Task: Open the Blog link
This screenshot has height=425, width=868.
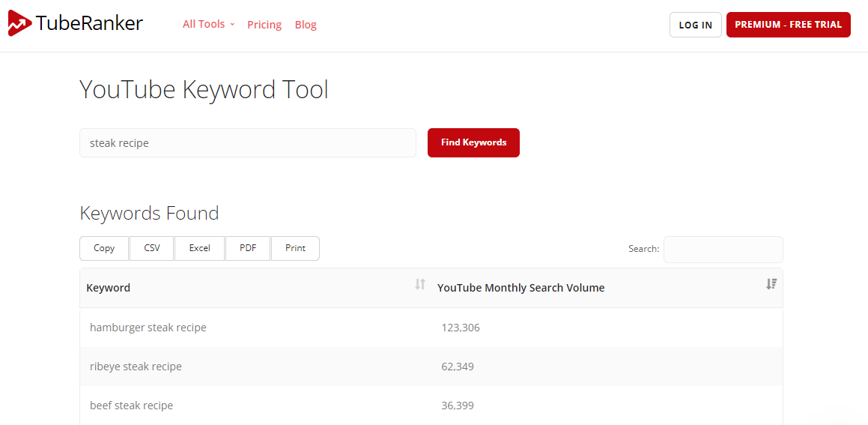Action: 306,25
